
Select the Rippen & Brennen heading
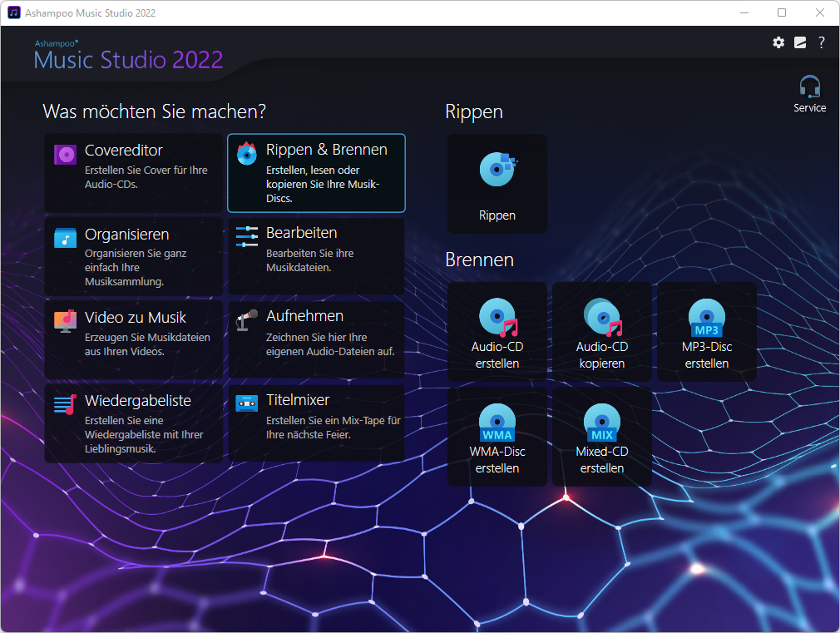tap(326, 150)
